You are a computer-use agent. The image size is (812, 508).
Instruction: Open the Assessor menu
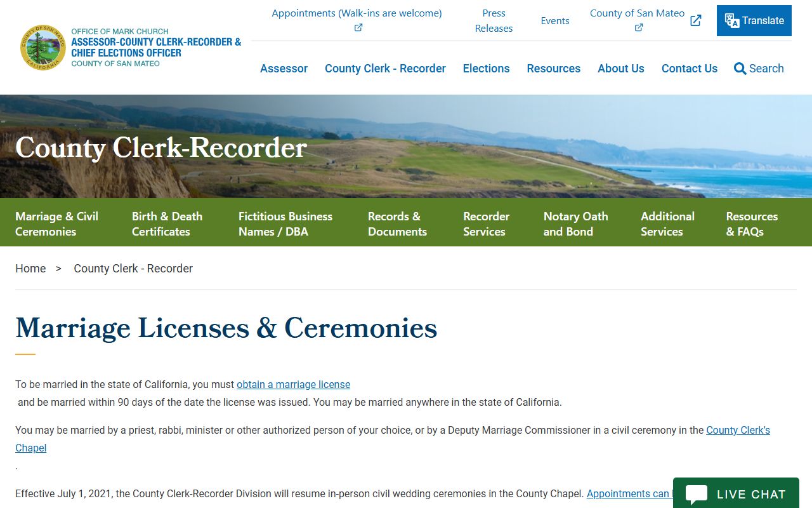coord(284,69)
